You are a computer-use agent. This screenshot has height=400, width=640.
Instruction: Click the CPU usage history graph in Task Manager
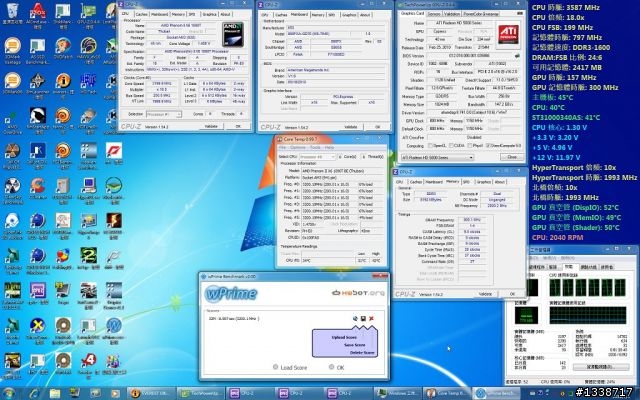point(588,287)
